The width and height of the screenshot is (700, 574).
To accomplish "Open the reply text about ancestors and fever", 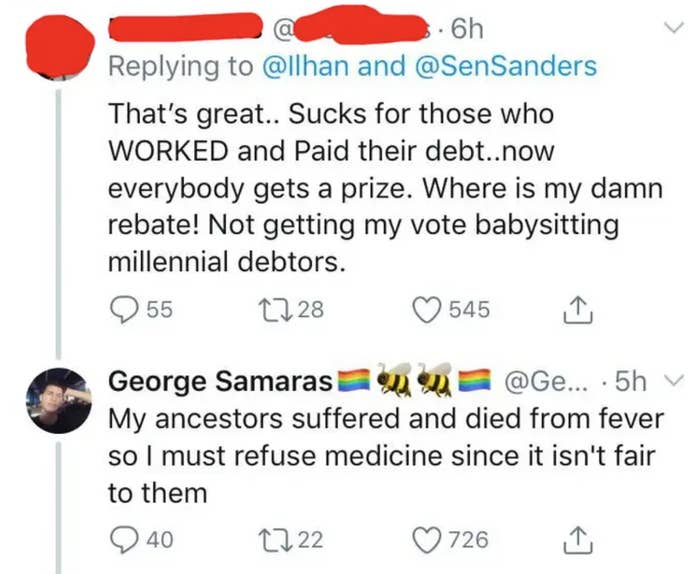I will click(386, 456).
